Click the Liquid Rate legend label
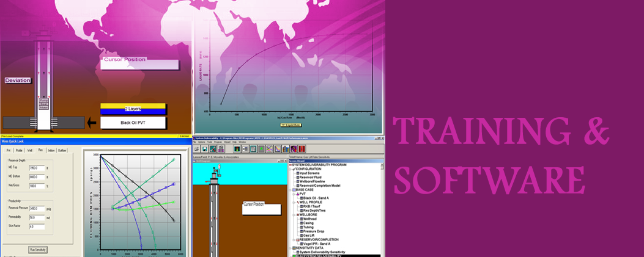This screenshot has height=257, width=644. [291, 125]
